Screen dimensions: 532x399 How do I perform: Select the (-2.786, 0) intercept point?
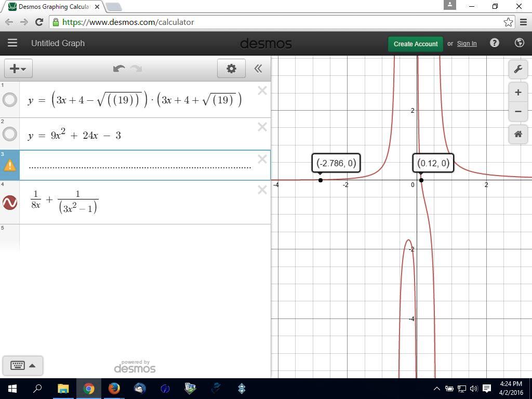321,180
